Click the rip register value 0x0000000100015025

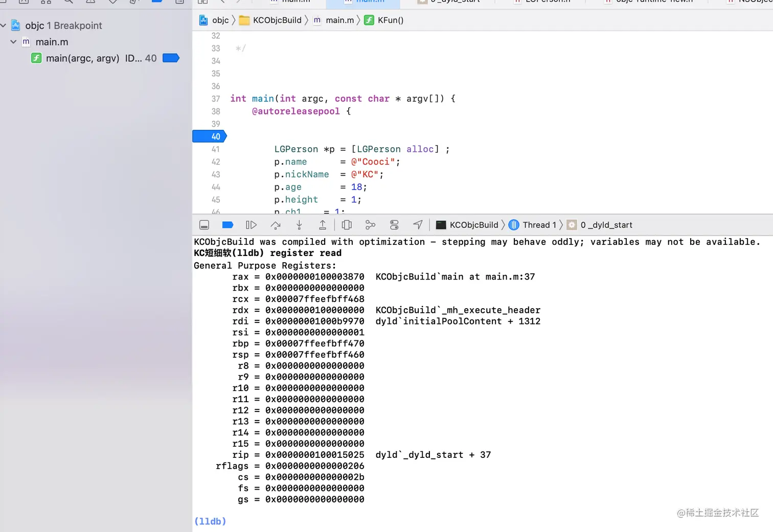[315, 455]
